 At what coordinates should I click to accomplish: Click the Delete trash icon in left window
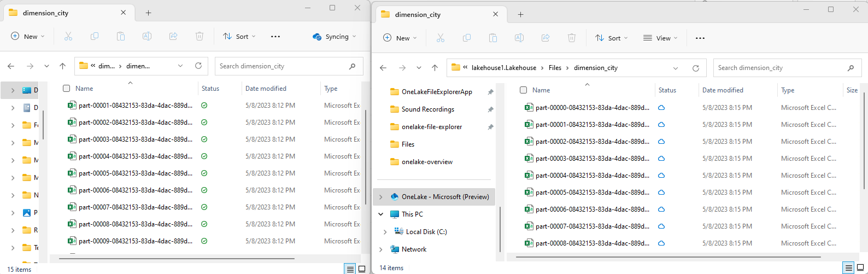click(200, 37)
